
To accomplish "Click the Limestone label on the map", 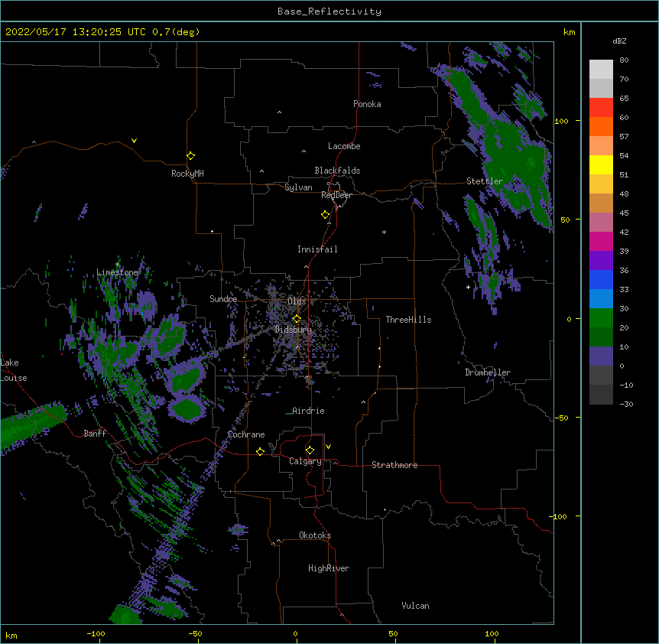I will click(x=117, y=272).
